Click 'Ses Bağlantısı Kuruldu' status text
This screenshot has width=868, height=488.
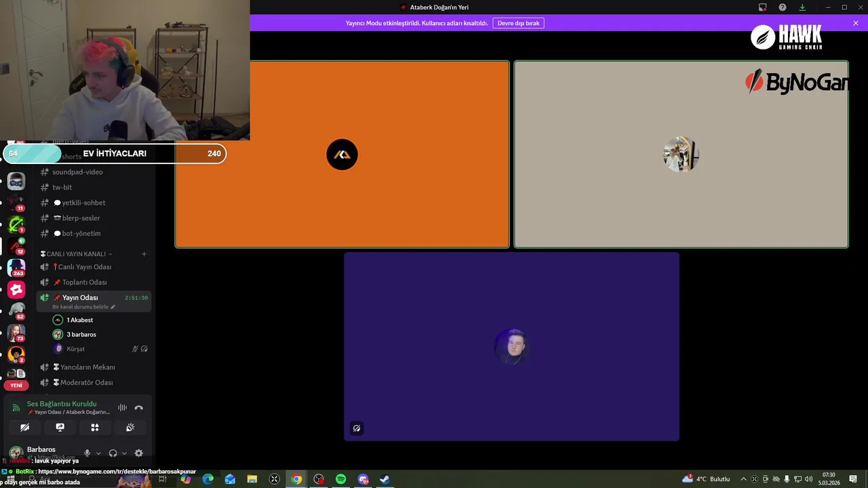point(62,404)
